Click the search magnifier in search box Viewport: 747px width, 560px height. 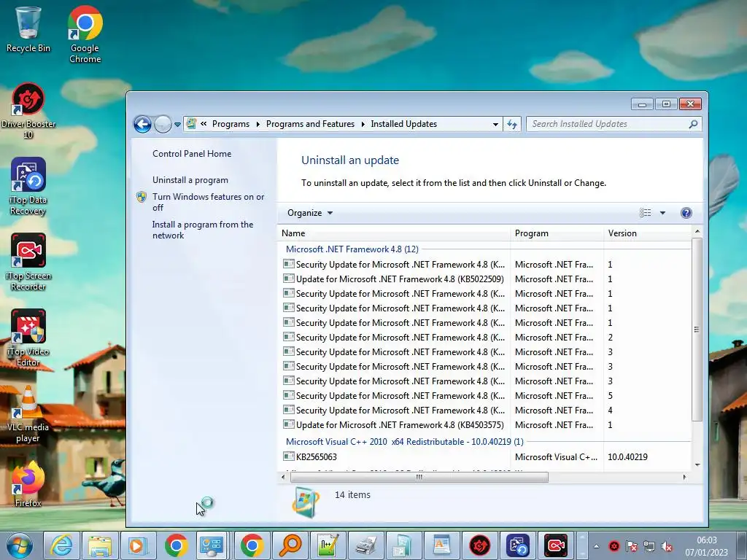click(x=693, y=124)
